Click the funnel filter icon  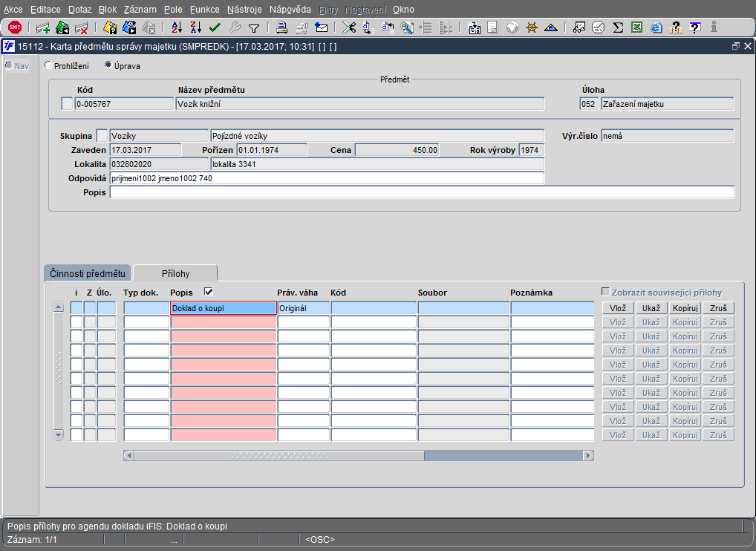click(254, 27)
